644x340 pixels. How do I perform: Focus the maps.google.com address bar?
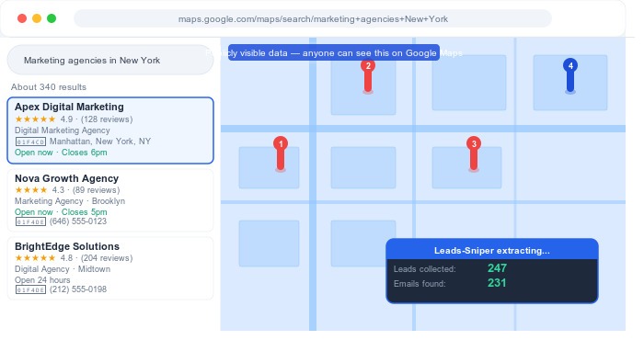[313, 19]
